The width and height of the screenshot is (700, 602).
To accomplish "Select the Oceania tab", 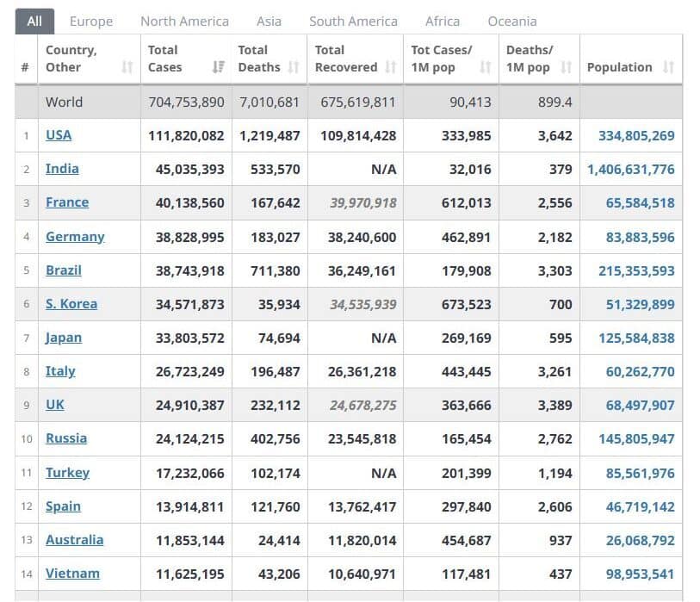I will click(x=511, y=21).
